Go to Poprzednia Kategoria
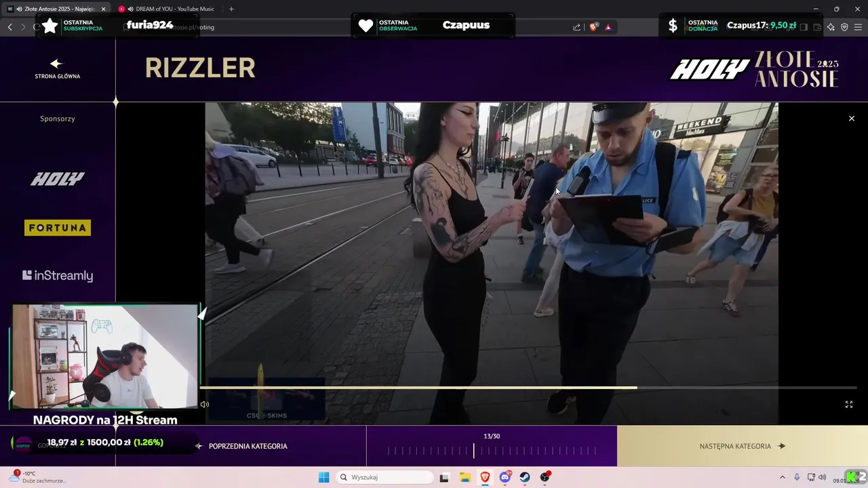 pos(242,446)
